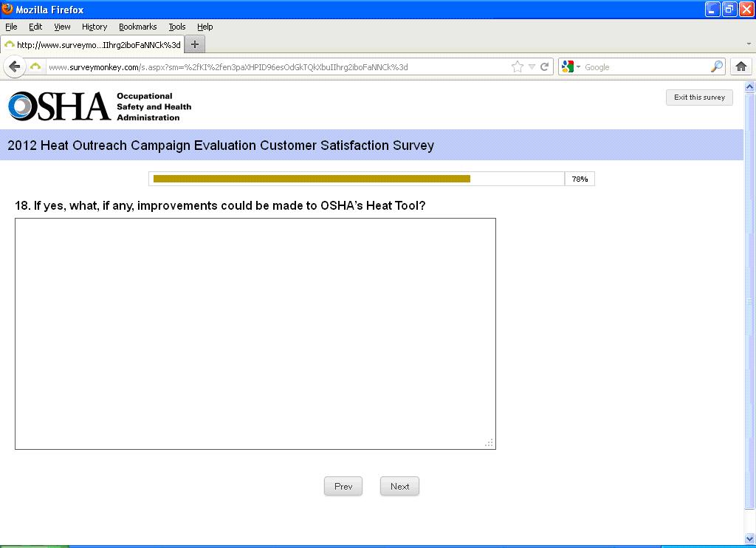Close the Firefox window
This screenshot has width=756, height=548.
746,9
